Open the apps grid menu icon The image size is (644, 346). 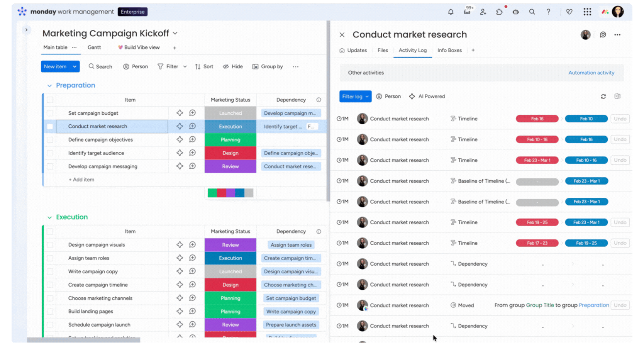tap(587, 12)
